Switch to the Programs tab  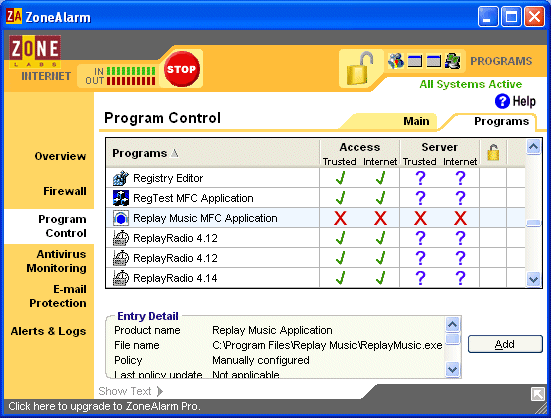coord(501,121)
